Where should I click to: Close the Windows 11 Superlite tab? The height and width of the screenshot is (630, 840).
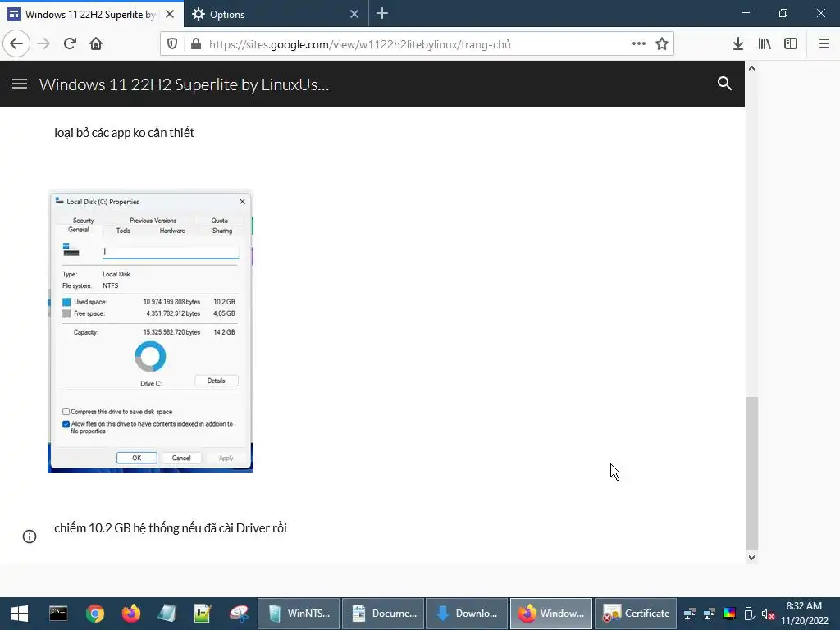pyautogui.click(x=170, y=14)
